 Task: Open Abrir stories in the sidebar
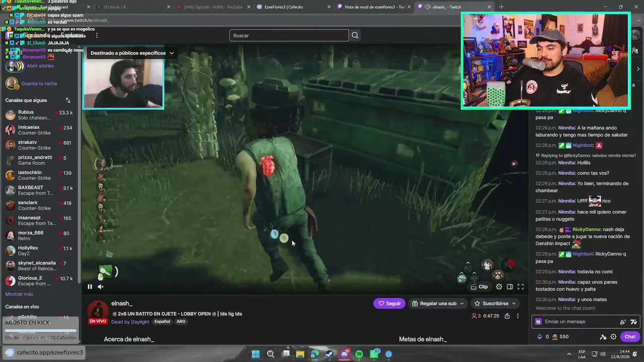coord(40,66)
